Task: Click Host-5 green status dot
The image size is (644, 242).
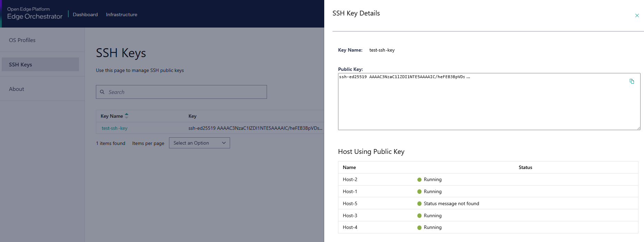Action: tap(419, 204)
